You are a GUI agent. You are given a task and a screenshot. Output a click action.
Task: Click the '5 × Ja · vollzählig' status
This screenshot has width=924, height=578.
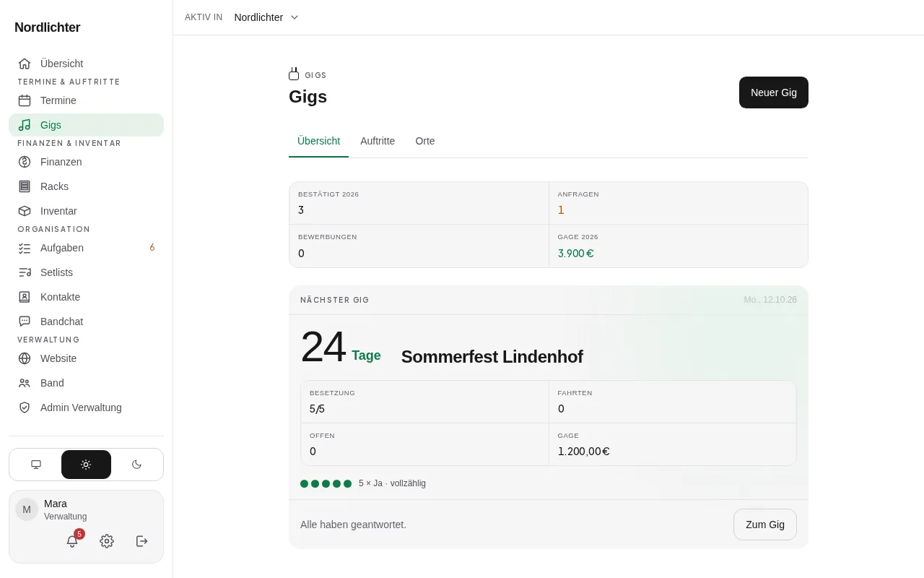pyautogui.click(x=392, y=483)
